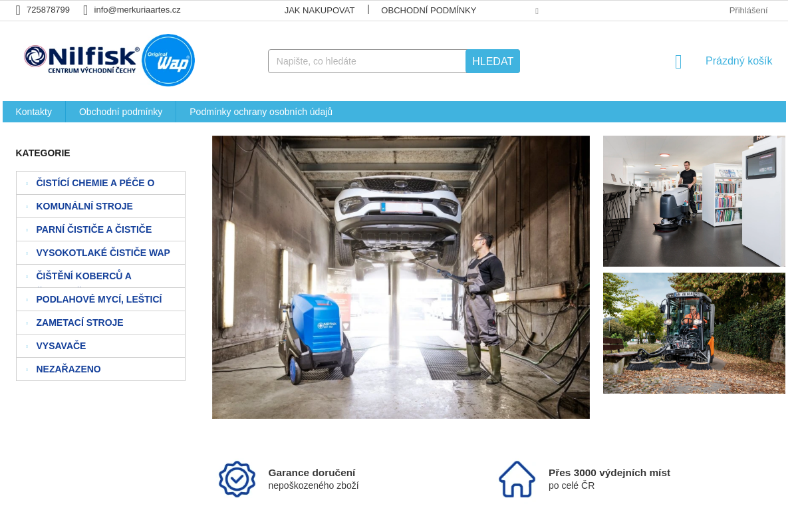Image resolution: width=798 pixels, height=532 pixels.
Task: Open the car wash pressure washer banner
Action: pos(400,277)
